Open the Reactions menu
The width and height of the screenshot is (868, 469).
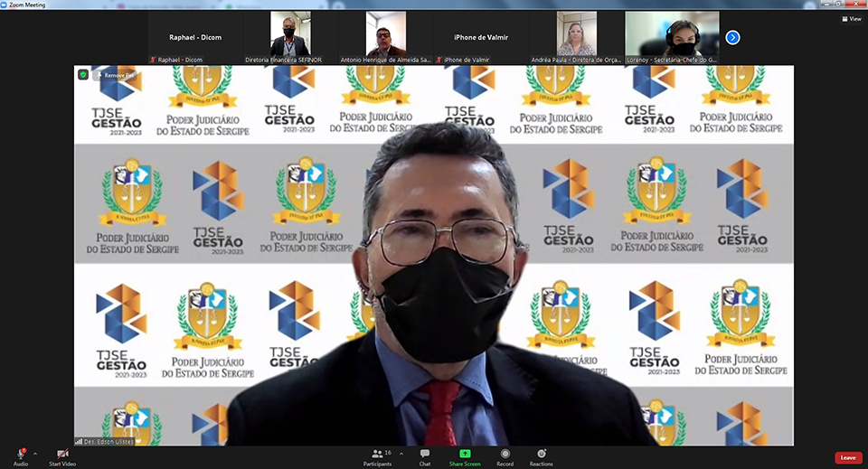point(542,454)
